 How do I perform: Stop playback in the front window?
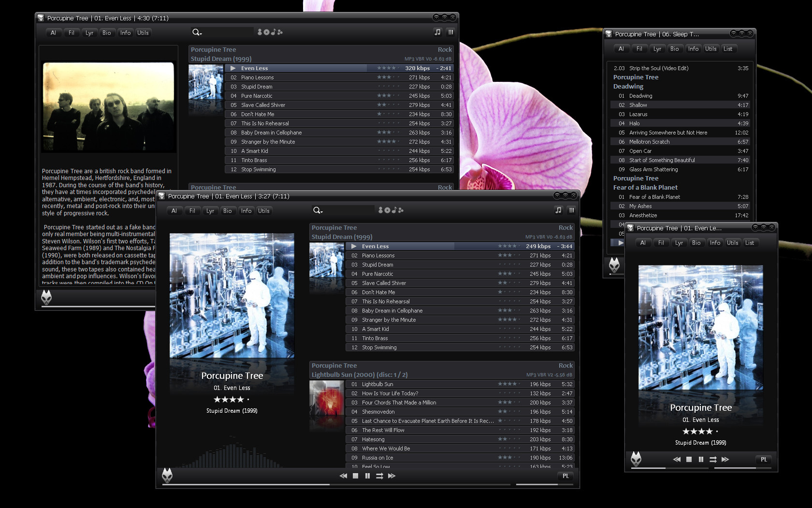356,476
